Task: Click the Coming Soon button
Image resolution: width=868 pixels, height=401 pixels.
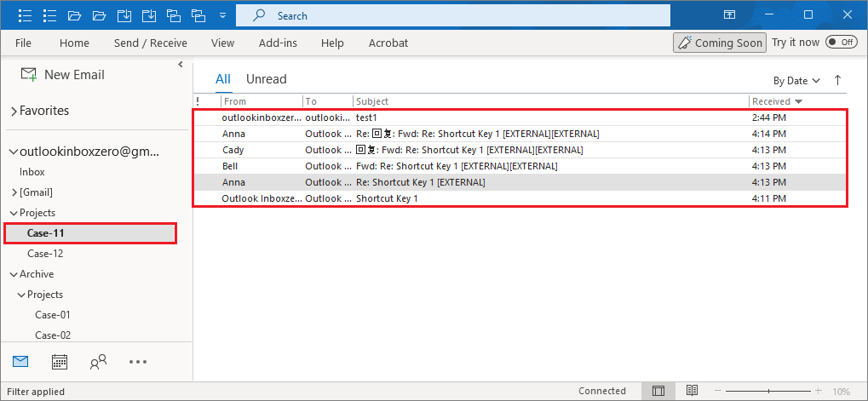Action: coord(718,43)
